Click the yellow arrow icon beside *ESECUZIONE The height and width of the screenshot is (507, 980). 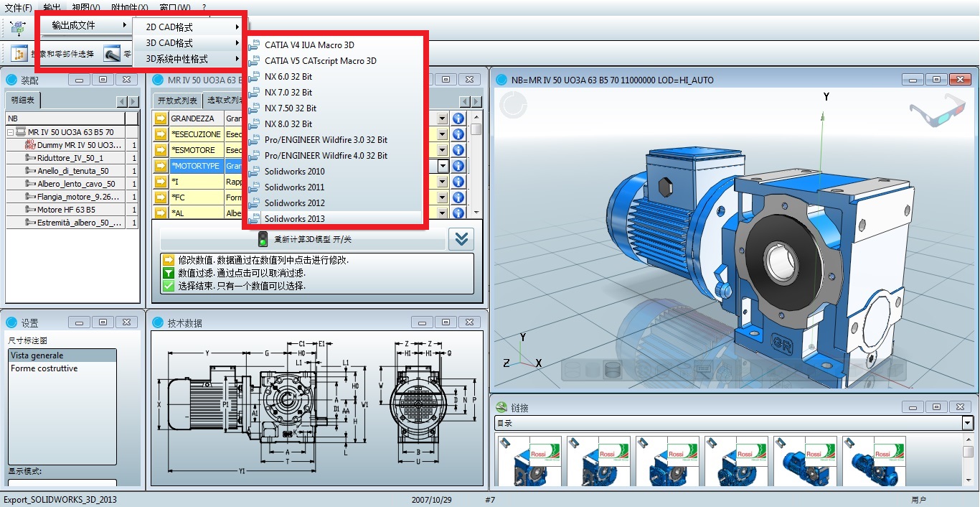point(161,134)
